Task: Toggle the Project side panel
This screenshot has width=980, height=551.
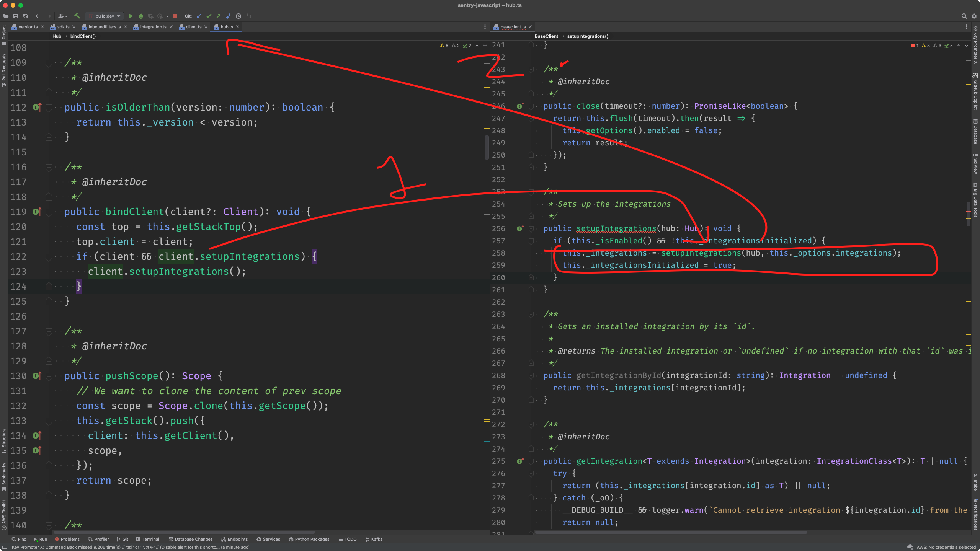Action: (x=4, y=34)
